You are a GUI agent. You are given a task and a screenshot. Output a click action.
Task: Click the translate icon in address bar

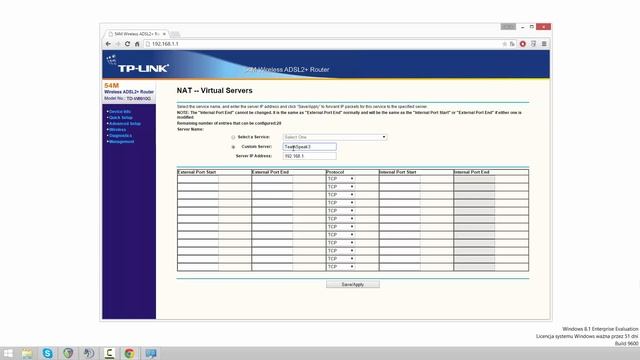(x=512, y=44)
